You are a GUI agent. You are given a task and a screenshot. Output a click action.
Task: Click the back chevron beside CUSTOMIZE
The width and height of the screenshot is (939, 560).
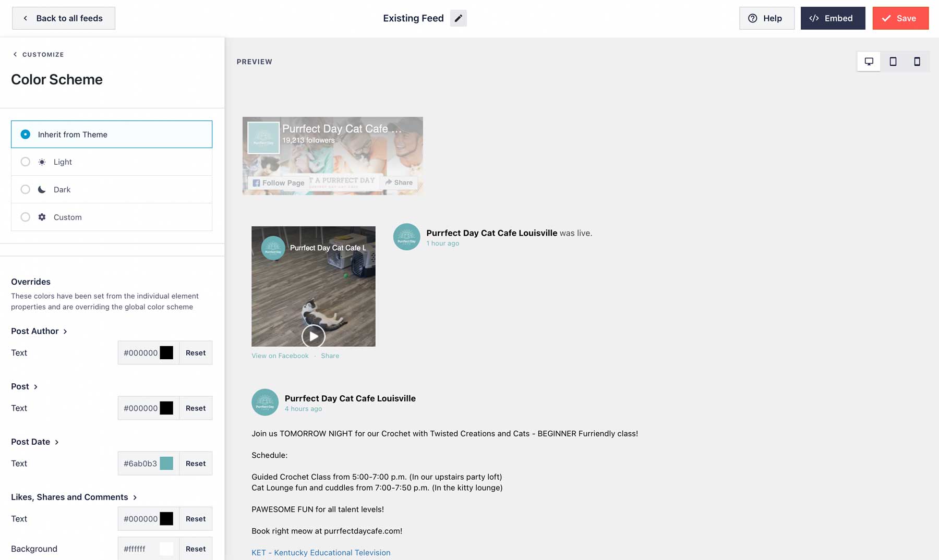[15, 54]
